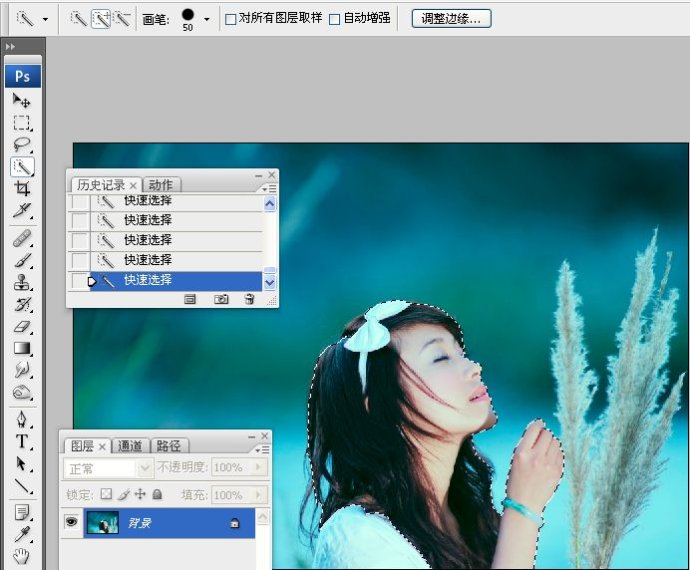Click the Hand tool
690x570 pixels.
[x=22, y=556]
